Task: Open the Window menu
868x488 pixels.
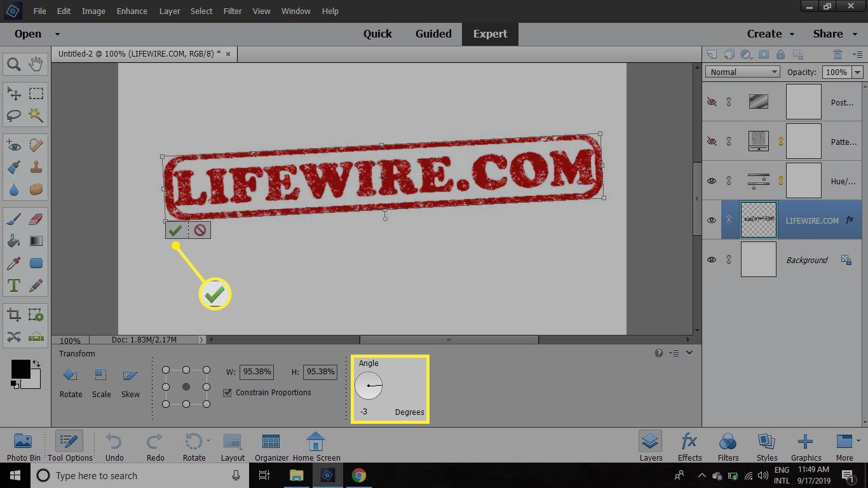Action: [x=296, y=11]
